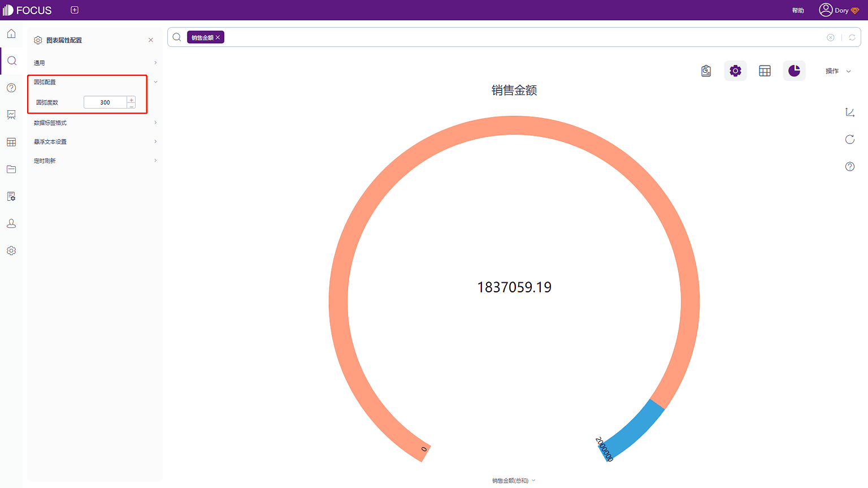Open the document settings icon in left sidebar
Viewport: 868px width, 488px height.
[x=11, y=196]
